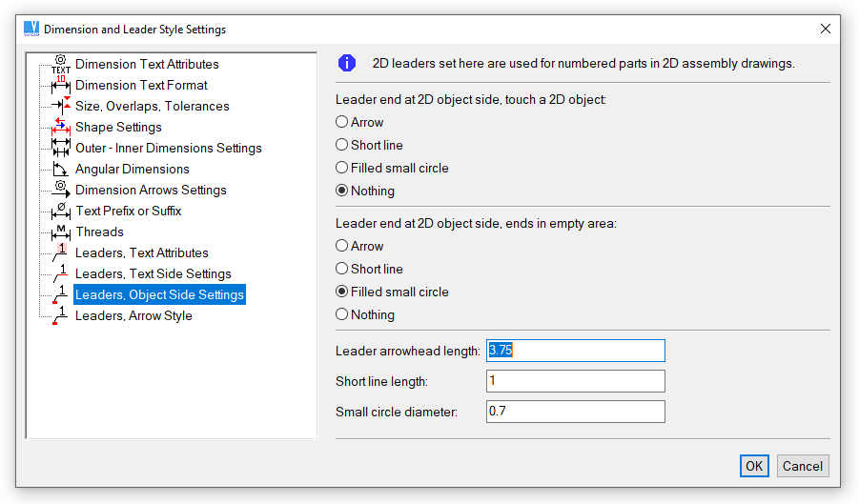Cancel the dialog
Viewport: 859px width, 504px height.
[803, 466]
